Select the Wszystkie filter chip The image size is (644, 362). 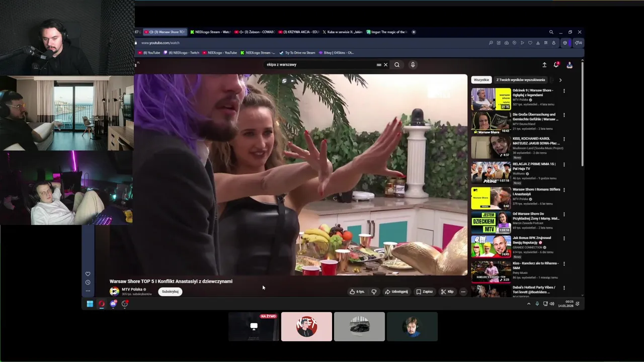pos(481,80)
